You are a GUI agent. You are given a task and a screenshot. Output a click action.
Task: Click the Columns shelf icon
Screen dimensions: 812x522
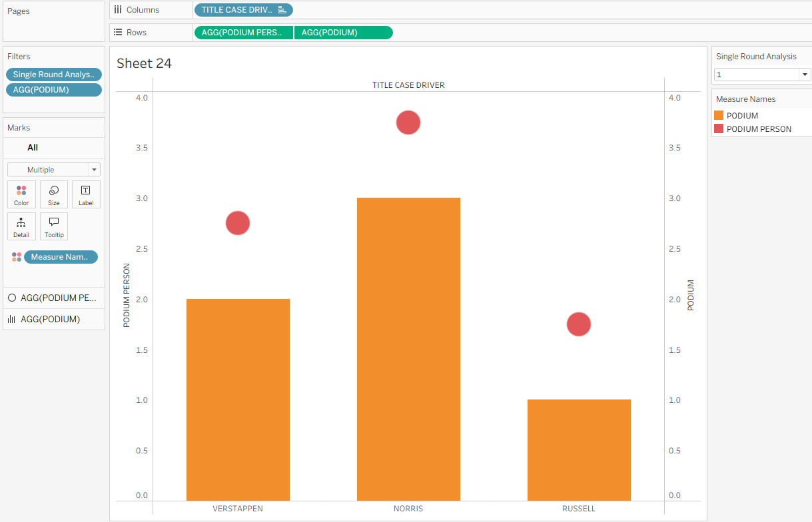point(118,10)
